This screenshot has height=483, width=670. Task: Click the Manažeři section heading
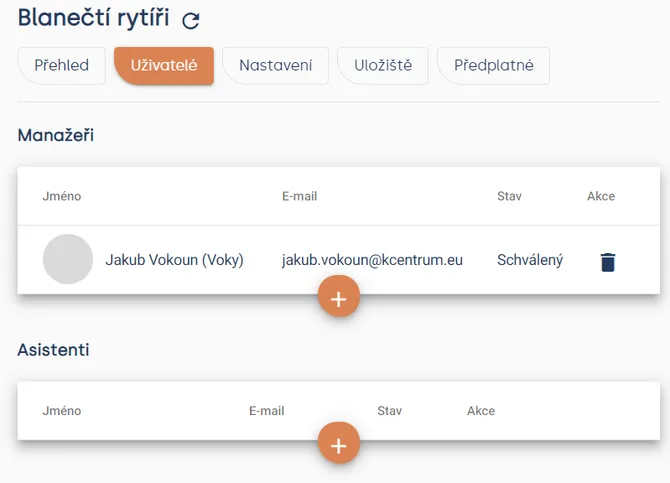[56, 135]
